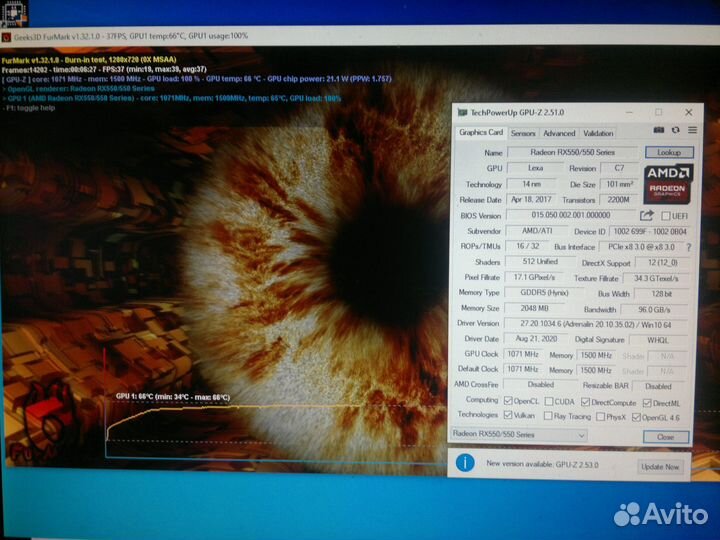
Task: Open the GPU-Z hamburger menu icon
Action: [x=692, y=130]
